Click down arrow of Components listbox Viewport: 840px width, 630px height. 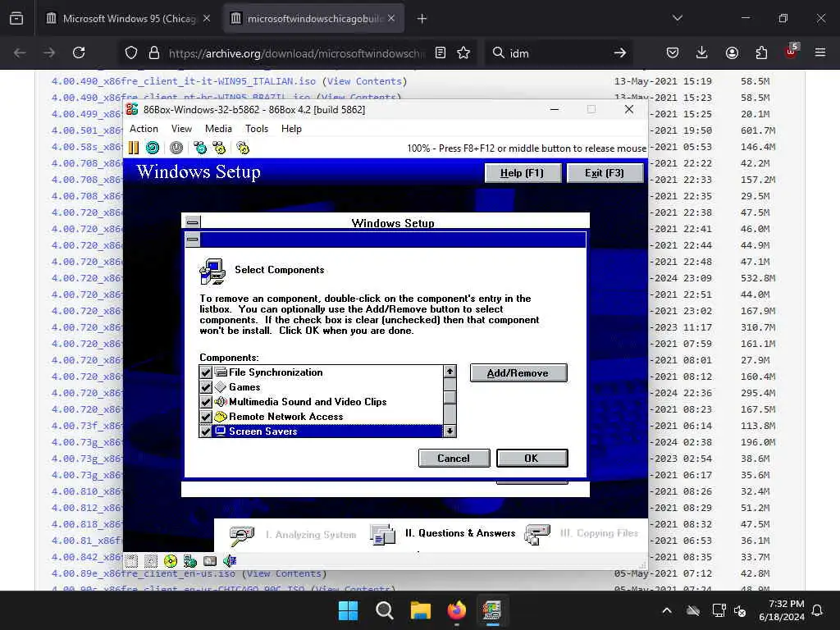(450, 431)
